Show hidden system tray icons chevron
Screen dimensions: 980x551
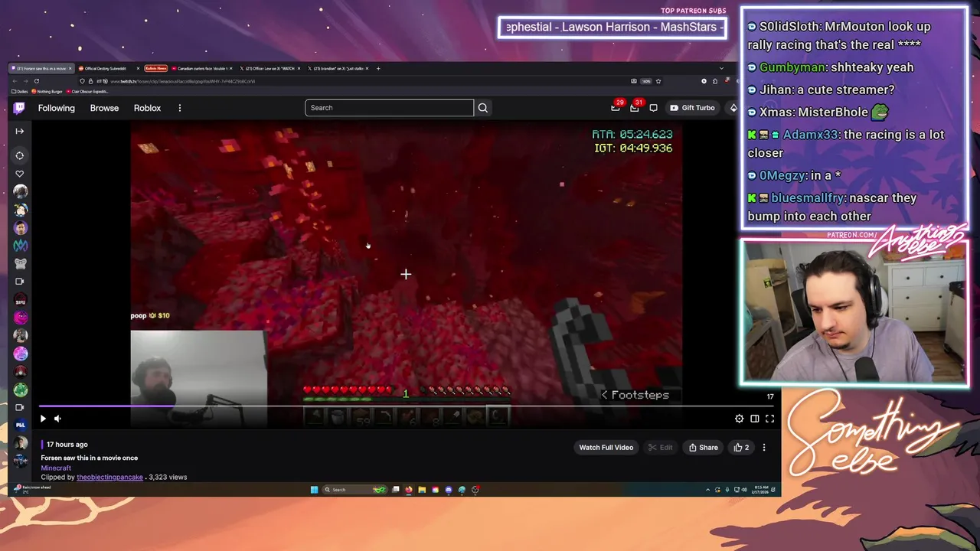pyautogui.click(x=708, y=490)
